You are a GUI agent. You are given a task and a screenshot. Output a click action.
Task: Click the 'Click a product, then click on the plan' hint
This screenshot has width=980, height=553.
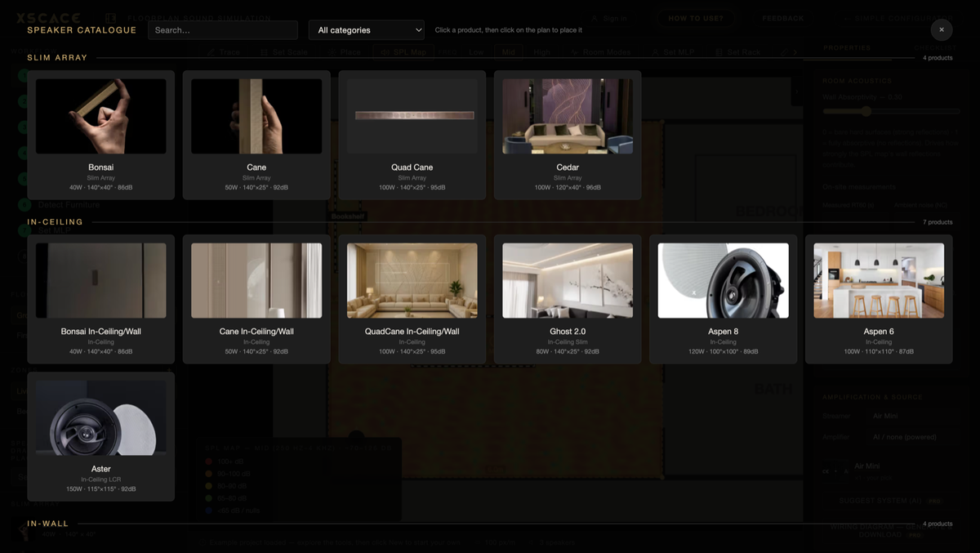509,30
